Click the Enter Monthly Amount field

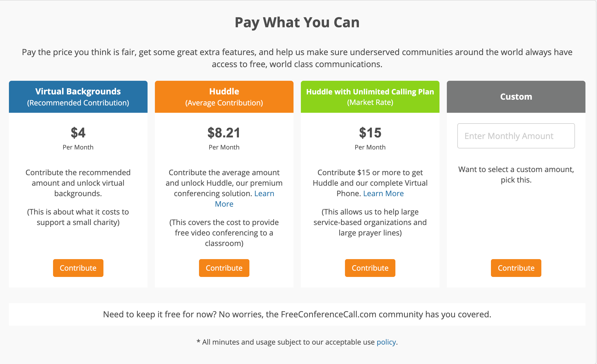516,136
